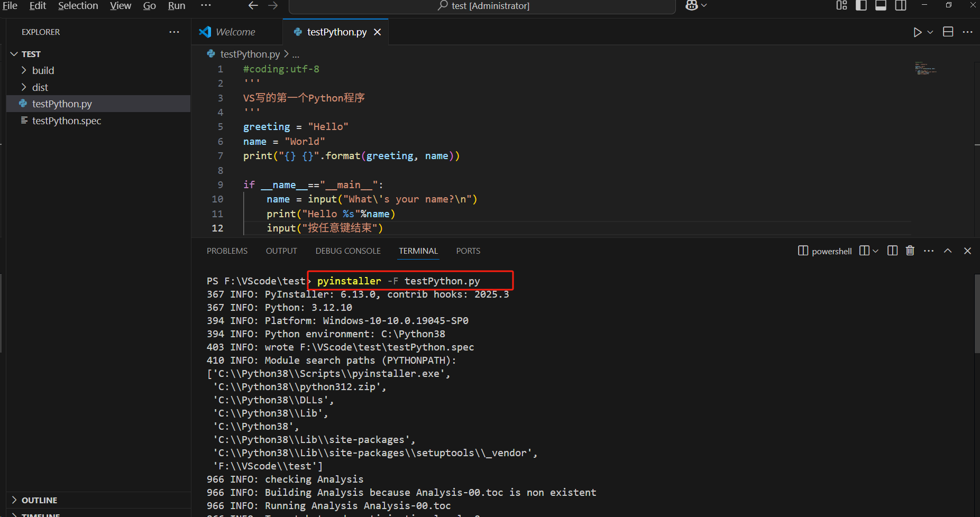Open the File menu
980x517 pixels.
click(10, 5)
